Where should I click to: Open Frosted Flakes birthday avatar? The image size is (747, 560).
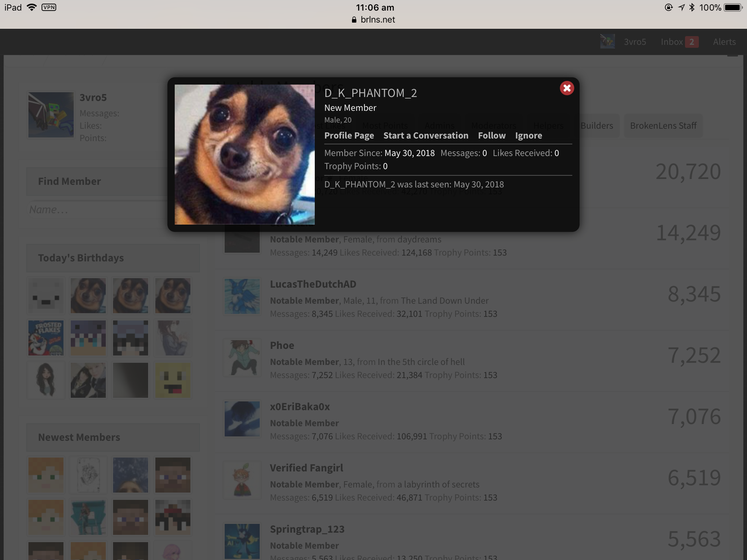click(x=46, y=338)
